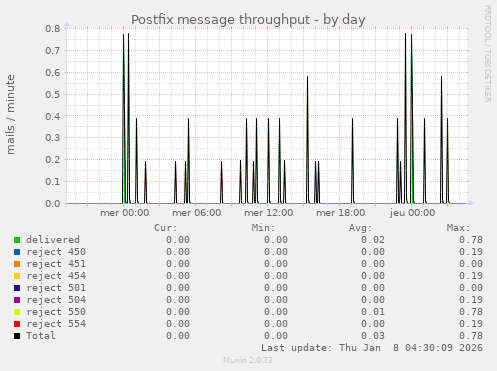Click the 'reject 504' legend label

coord(56,300)
